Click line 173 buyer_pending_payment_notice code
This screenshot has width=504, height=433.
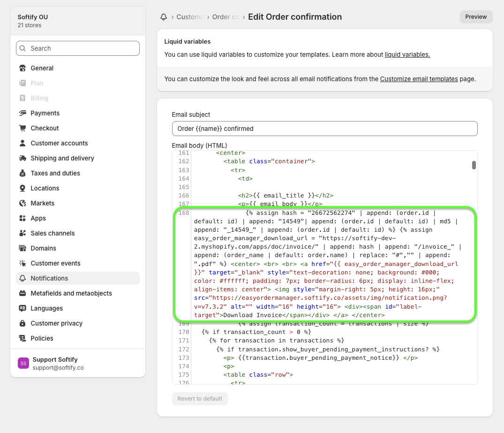point(321,358)
